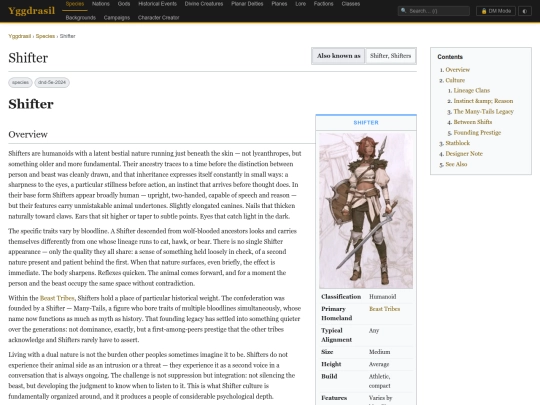Viewport: 540px width, 405px height.
Task: Toggle the dark theme icon button
Action: [x=525, y=11]
